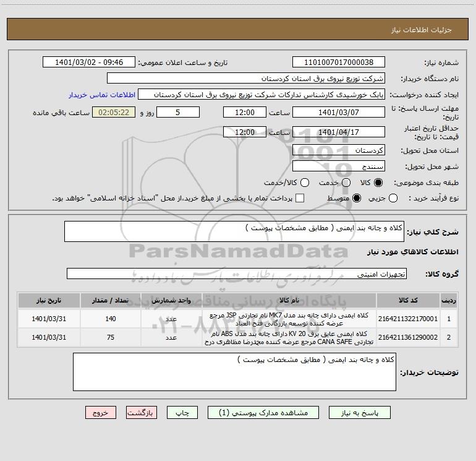The width and height of the screenshot is (476, 461).
Task: Click the general description 'شرح کلی نیاز' box
Action: [x=234, y=231]
